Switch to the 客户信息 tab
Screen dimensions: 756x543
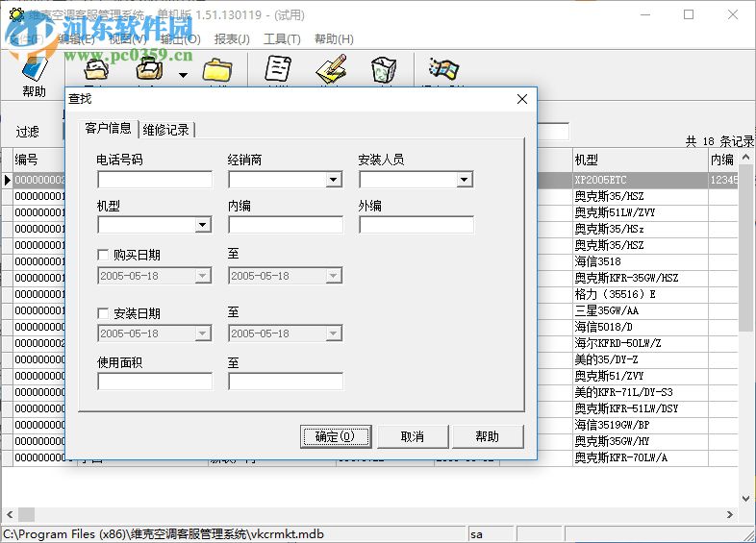pos(108,128)
